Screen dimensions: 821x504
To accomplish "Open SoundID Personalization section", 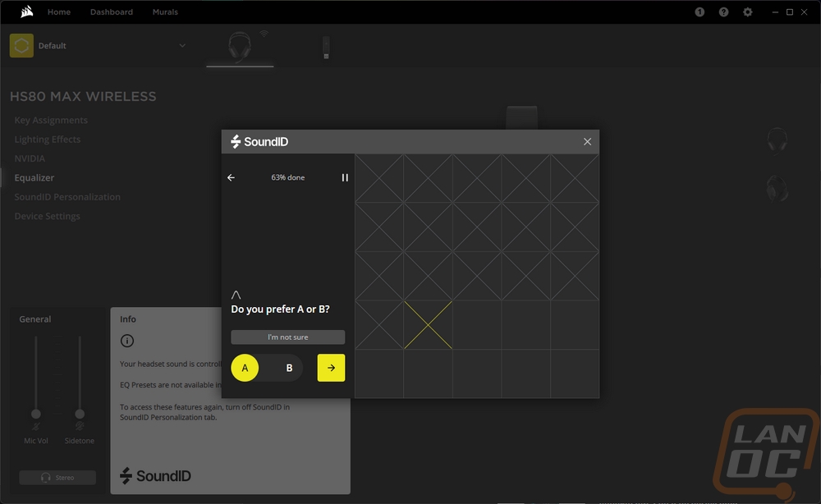I will [x=67, y=197].
